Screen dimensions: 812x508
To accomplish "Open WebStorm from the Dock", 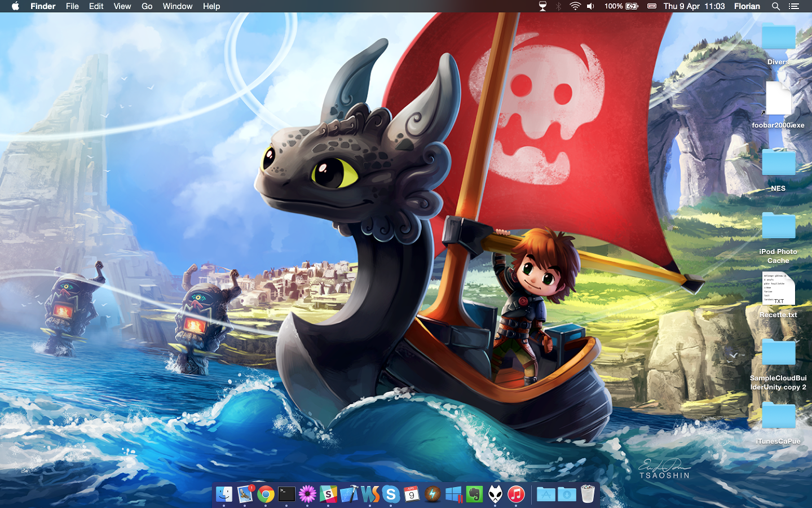I will pos(370,494).
